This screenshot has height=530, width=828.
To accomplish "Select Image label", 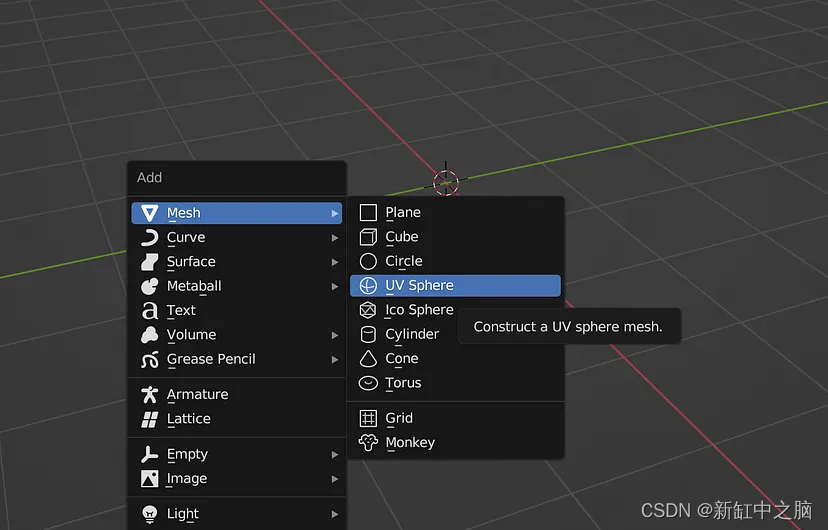I will point(186,479).
